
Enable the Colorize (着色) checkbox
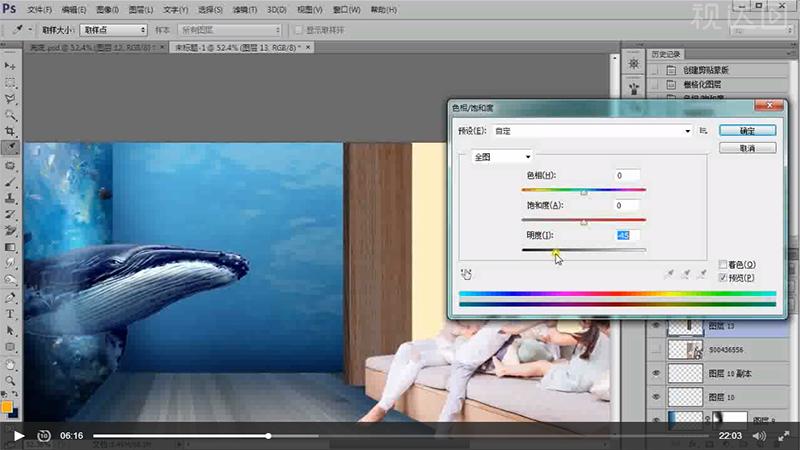(722, 264)
